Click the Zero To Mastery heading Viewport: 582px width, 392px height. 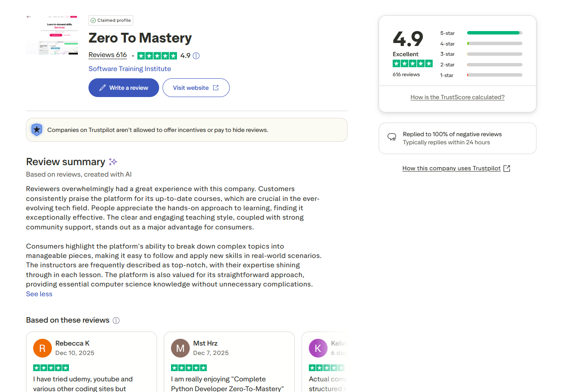[140, 38]
